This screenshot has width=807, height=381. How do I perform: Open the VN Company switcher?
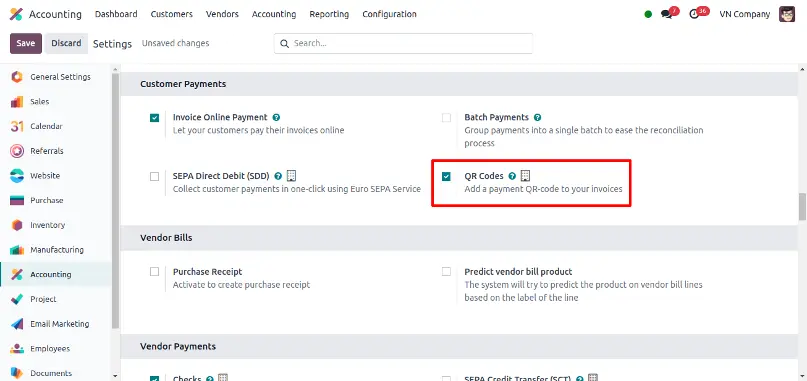[744, 14]
